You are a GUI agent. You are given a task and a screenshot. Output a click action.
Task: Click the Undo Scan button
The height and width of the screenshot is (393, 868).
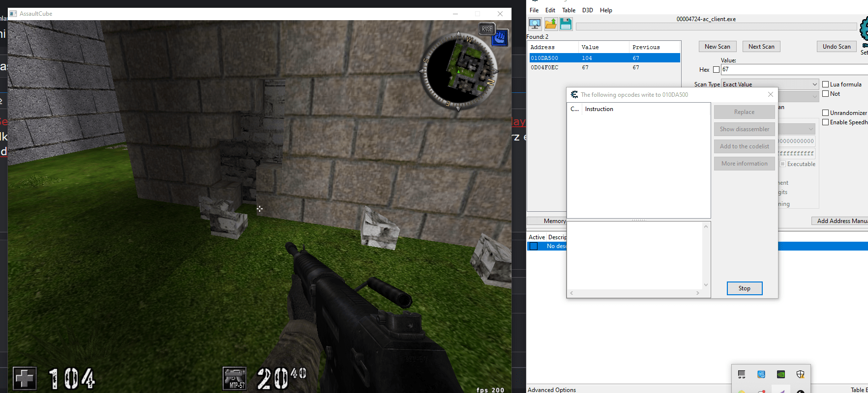837,47
